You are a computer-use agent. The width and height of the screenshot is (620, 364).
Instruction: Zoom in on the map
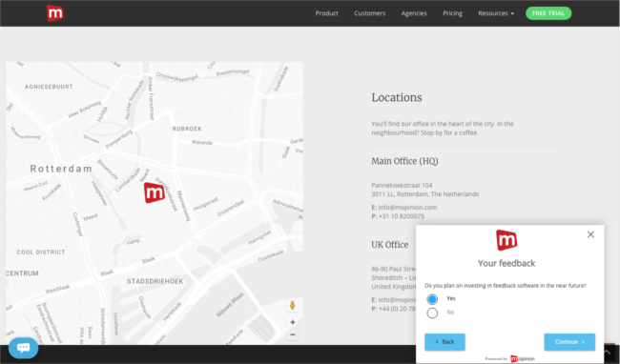point(293,322)
